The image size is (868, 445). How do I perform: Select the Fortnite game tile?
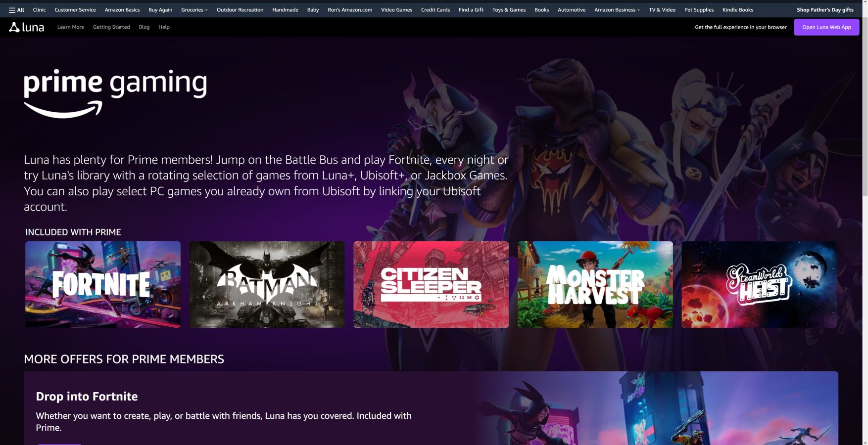(103, 284)
